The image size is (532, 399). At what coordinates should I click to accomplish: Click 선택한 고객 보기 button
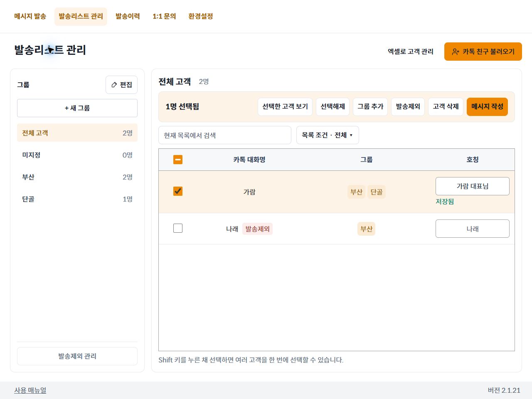pos(285,107)
